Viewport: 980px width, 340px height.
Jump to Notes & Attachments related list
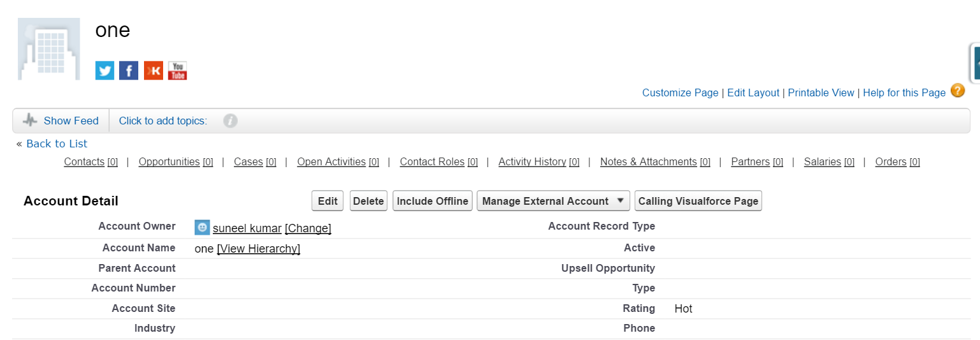pos(648,162)
